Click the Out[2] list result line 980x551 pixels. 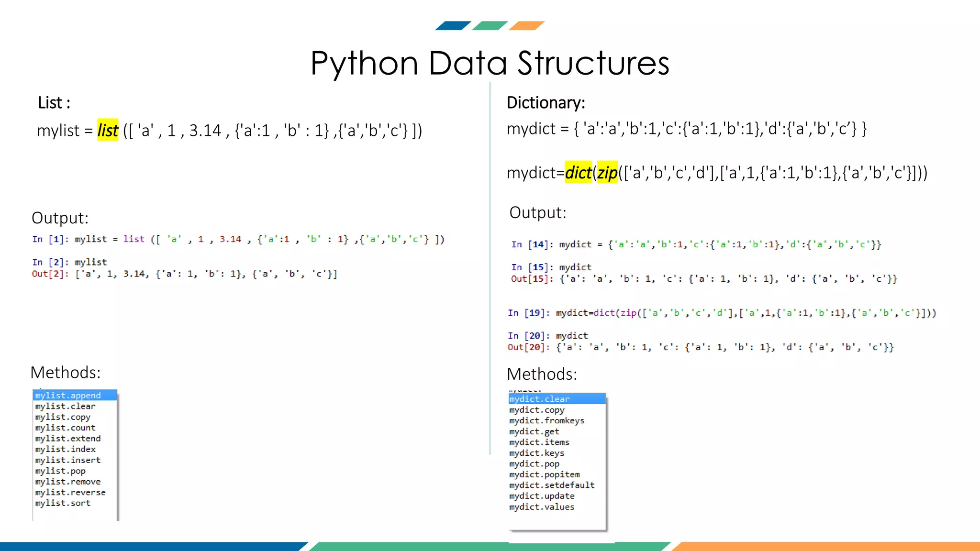185,274
